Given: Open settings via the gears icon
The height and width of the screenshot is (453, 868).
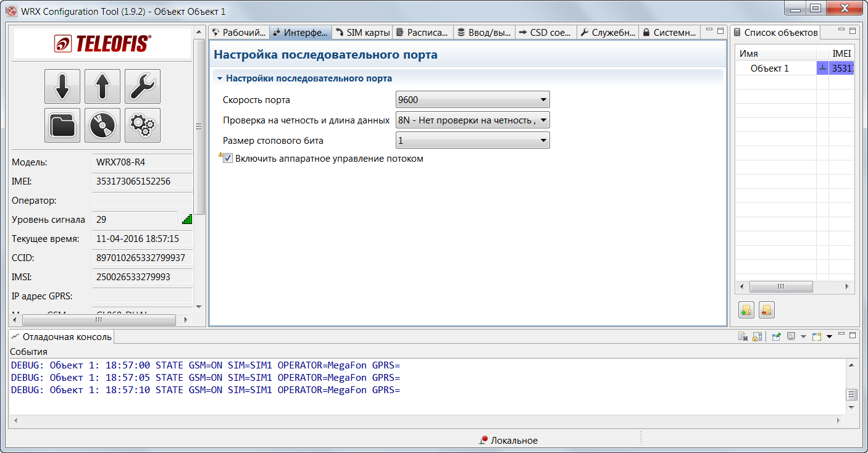Looking at the screenshot, I should [143, 125].
